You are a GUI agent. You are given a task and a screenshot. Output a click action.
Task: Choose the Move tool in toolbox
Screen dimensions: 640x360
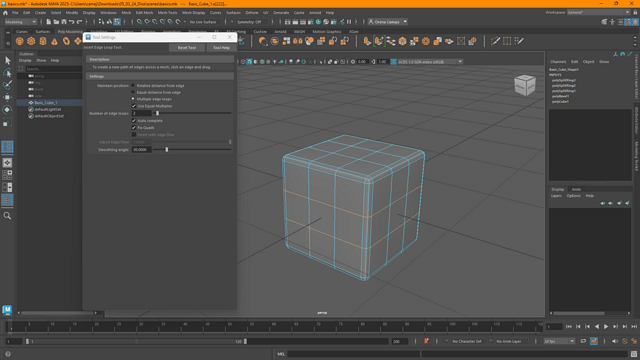click(7, 97)
